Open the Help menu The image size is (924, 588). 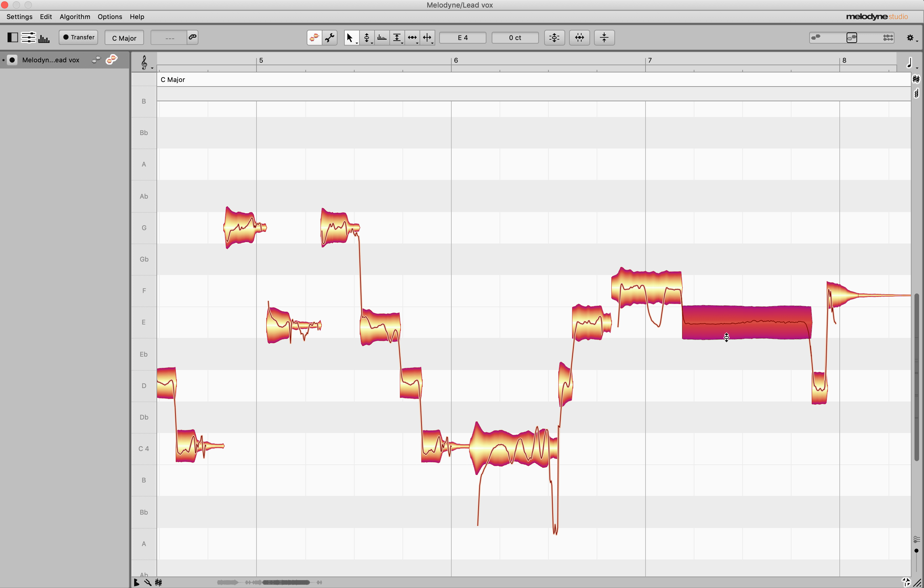point(136,16)
